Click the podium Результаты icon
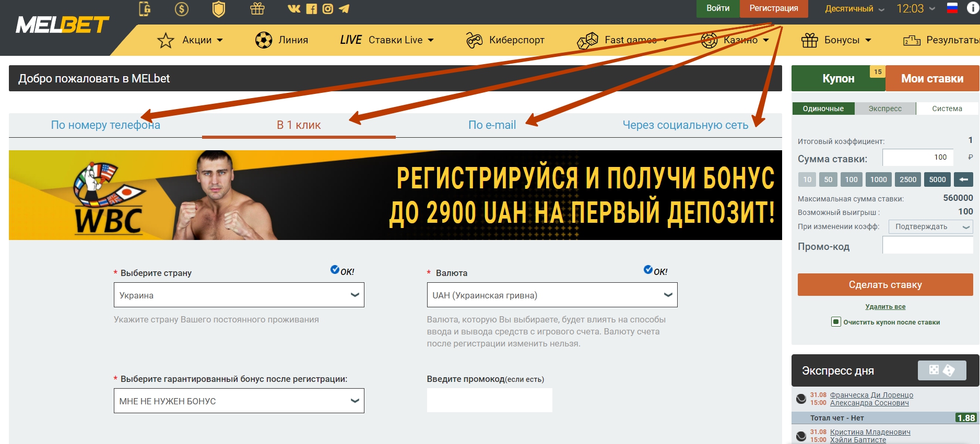 pos(912,40)
